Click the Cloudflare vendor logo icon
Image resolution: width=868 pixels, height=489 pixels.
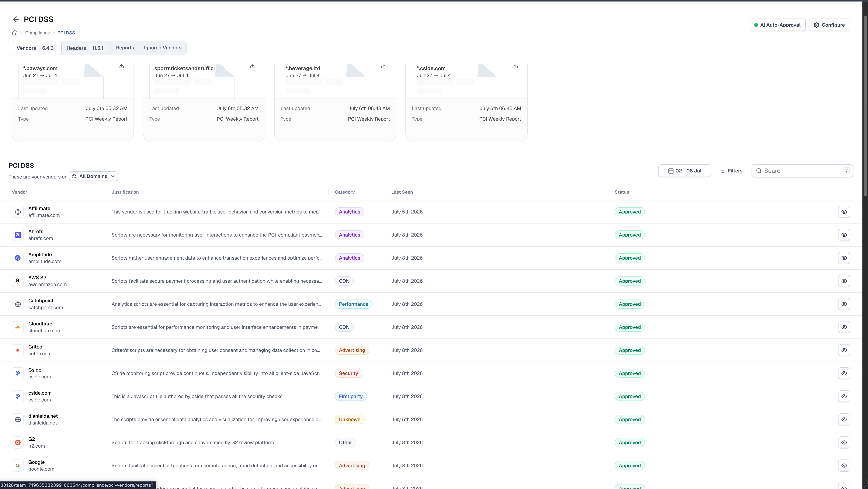tap(18, 327)
